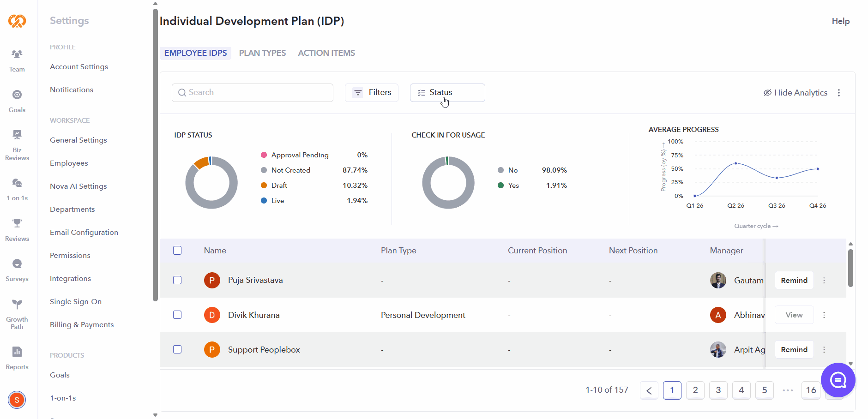868x419 pixels.
Task: Open Growth Path sidebar icon
Action: coord(17,314)
